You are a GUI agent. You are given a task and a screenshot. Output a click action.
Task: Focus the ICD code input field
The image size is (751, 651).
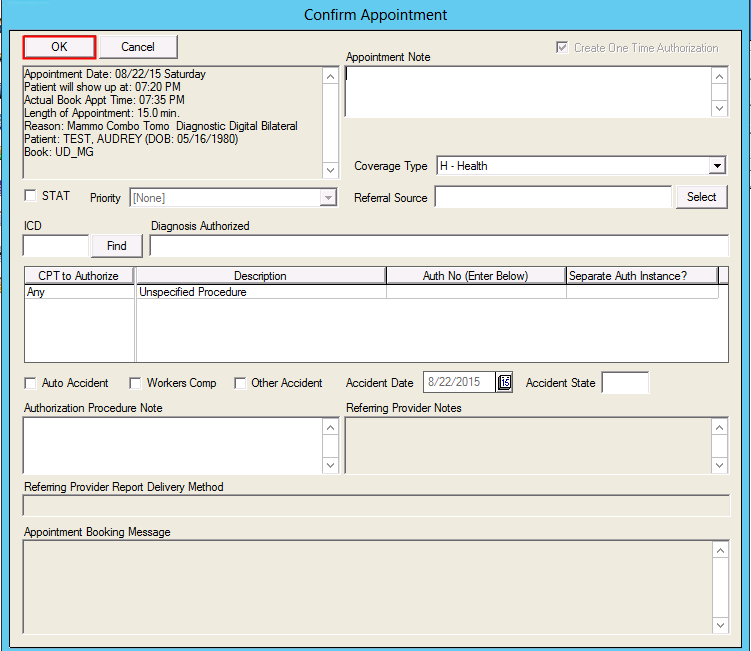click(x=56, y=246)
